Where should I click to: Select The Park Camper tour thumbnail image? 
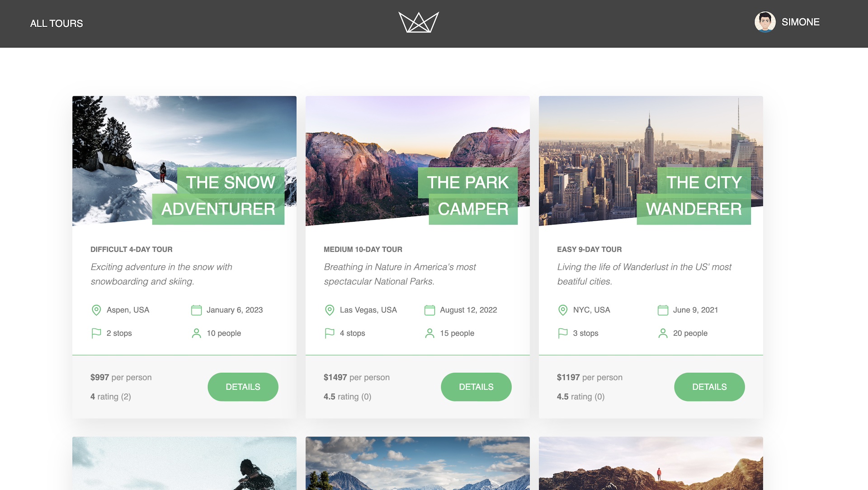coord(417,159)
